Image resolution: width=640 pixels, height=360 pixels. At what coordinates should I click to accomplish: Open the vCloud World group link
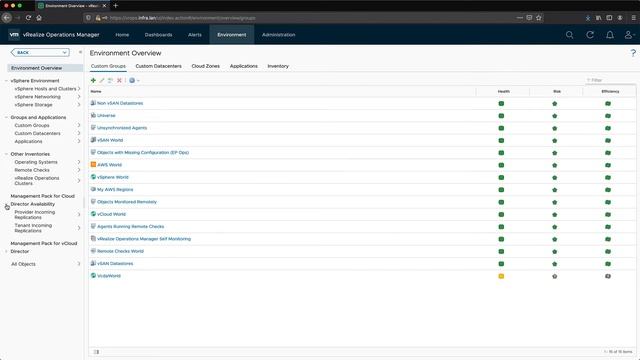pos(111,214)
